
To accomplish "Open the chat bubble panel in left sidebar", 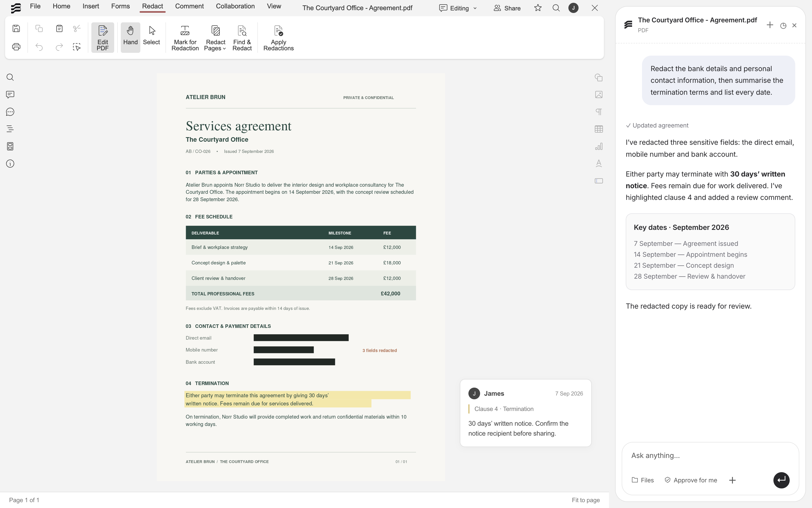I will (10, 112).
